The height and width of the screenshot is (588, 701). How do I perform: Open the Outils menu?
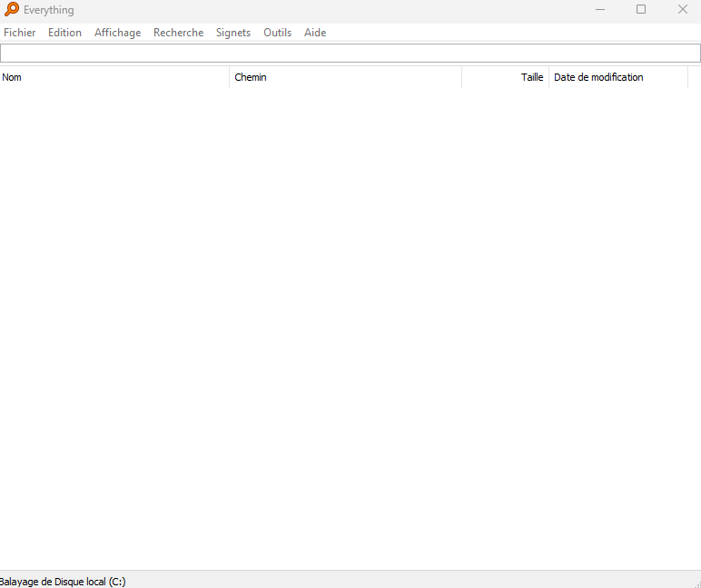tap(277, 33)
